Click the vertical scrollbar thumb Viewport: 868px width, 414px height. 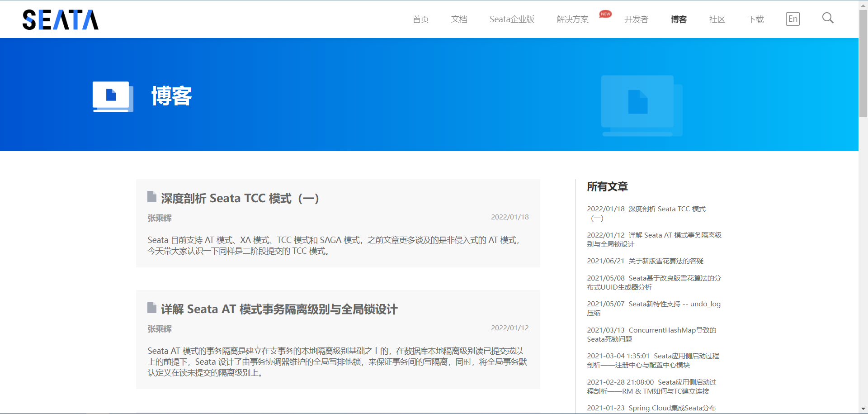pos(863,63)
